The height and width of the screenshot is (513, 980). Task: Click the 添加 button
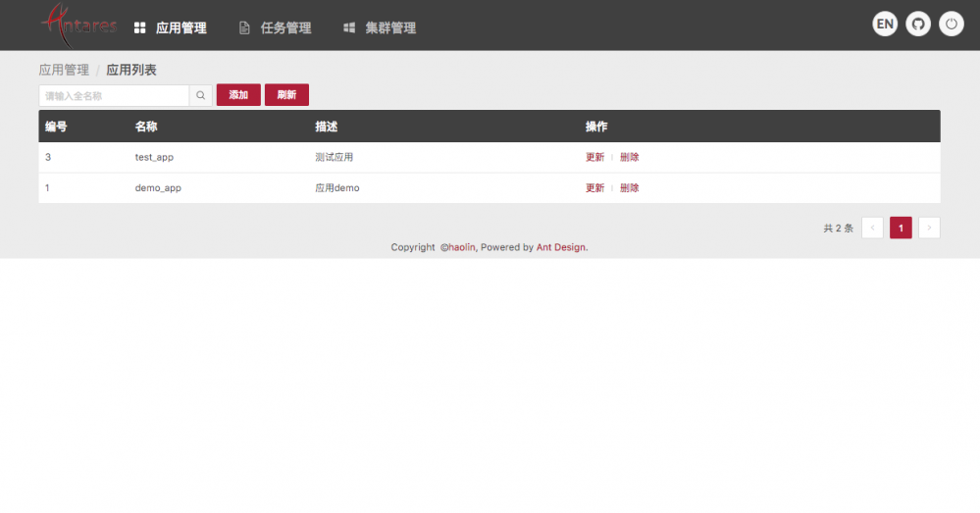238,95
